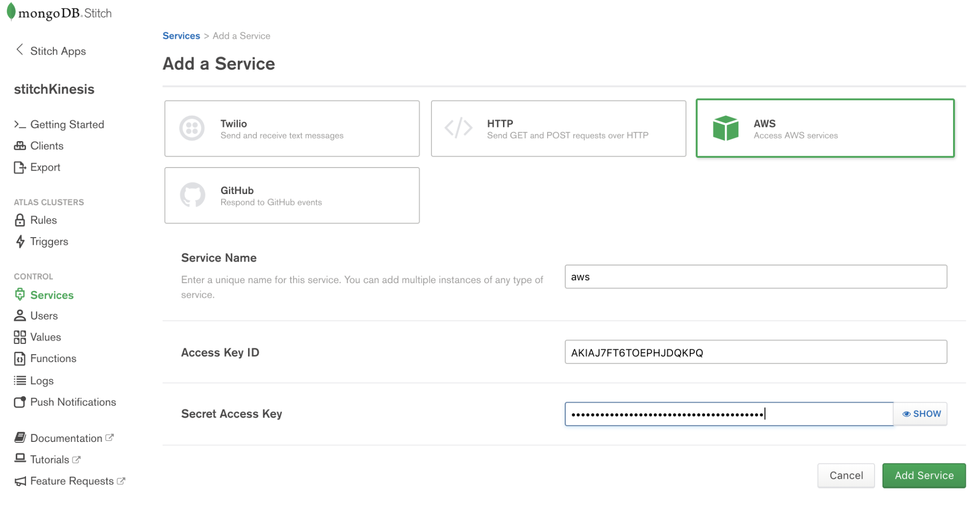The image size is (980, 510).
Task: Click the Feature Requests megaphone icon
Action: 20,482
